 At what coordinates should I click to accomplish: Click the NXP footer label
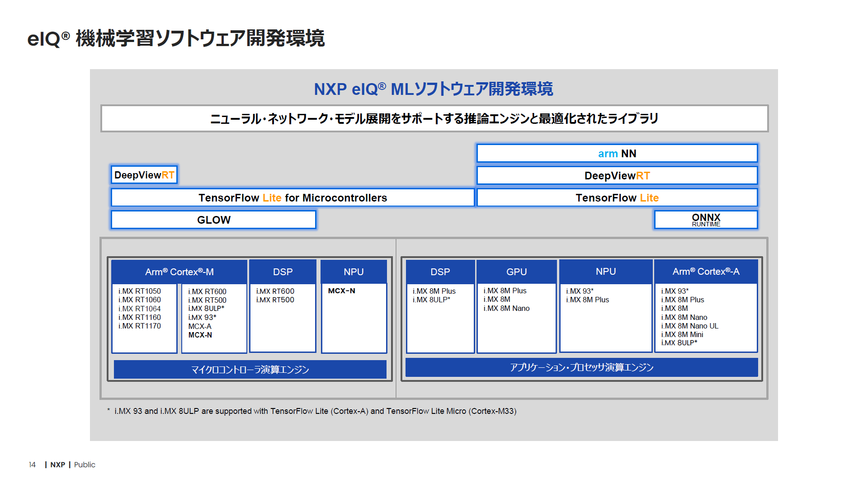tap(57, 465)
